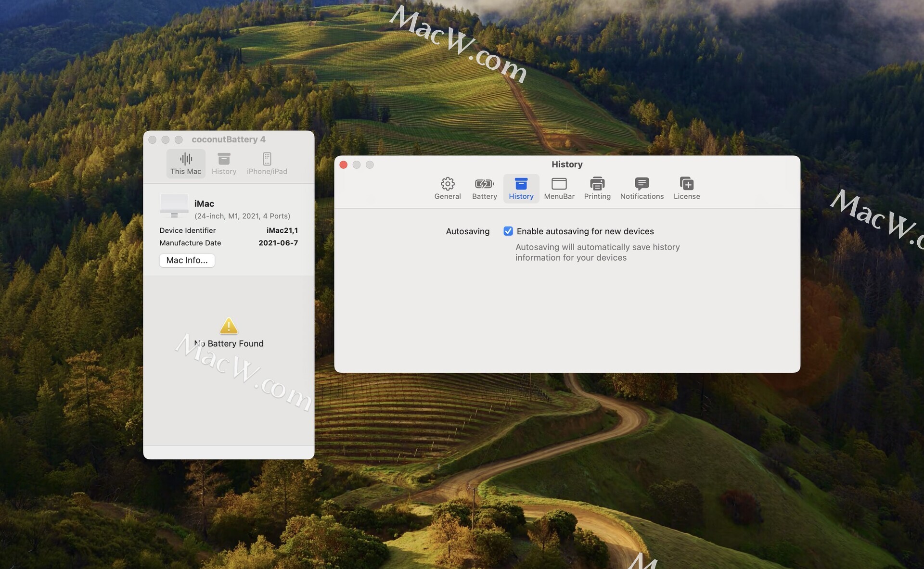Click the History window title text
The image size is (924, 569).
click(x=567, y=164)
